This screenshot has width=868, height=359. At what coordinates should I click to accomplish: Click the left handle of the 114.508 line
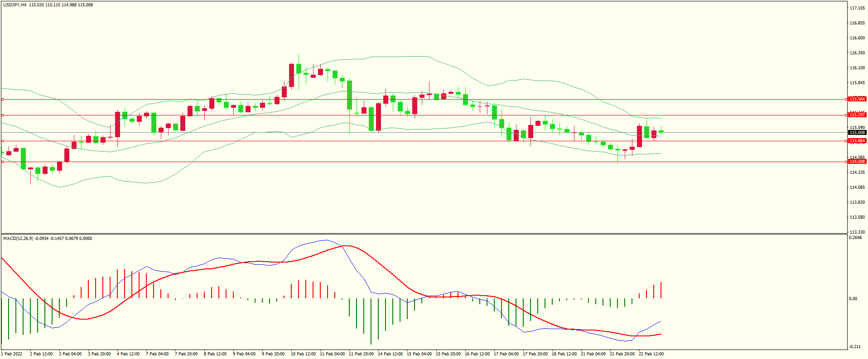point(2,162)
